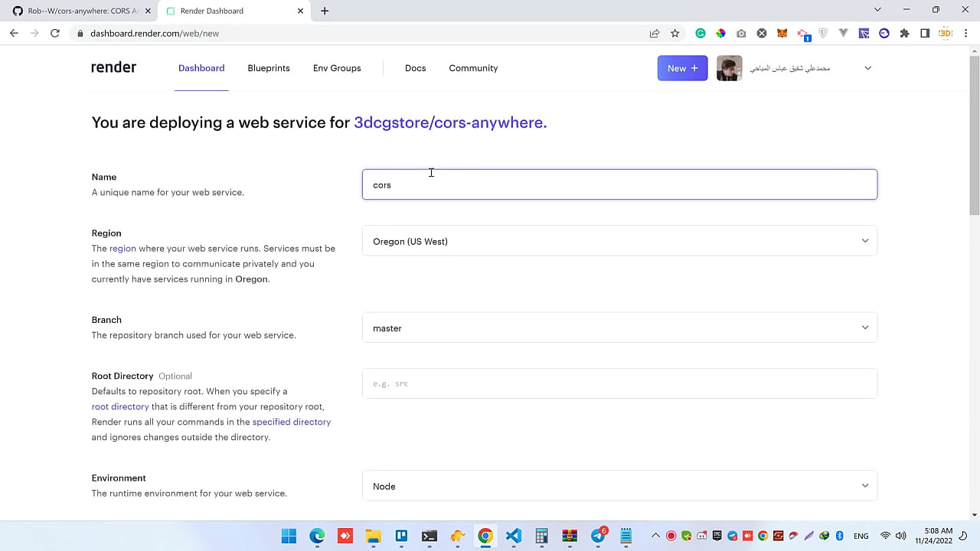Image resolution: width=980 pixels, height=551 pixels.
Task: Open Env Groups in the navigation
Action: (x=336, y=68)
